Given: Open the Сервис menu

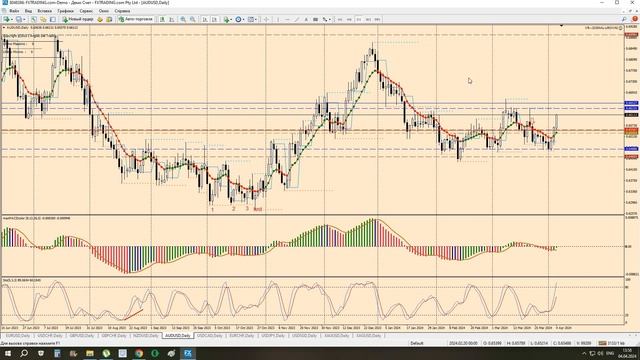Looking at the screenshot, I should tap(86, 11).
